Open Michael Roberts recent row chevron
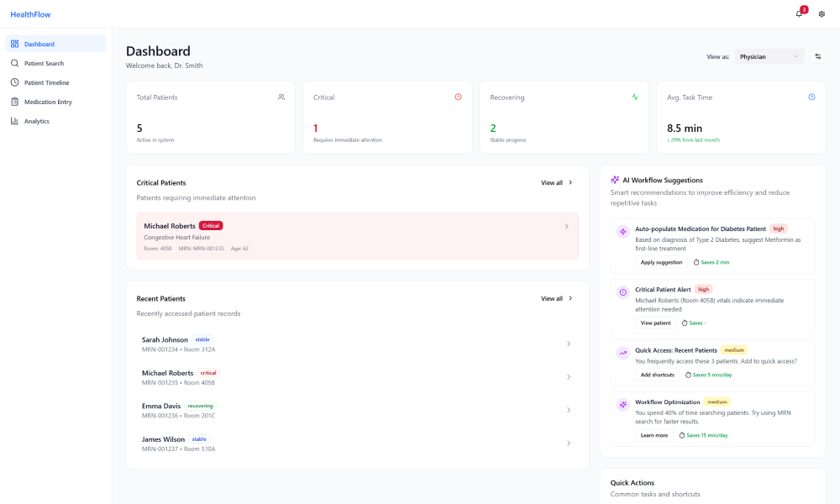Image resolution: width=840 pixels, height=504 pixels. [569, 377]
